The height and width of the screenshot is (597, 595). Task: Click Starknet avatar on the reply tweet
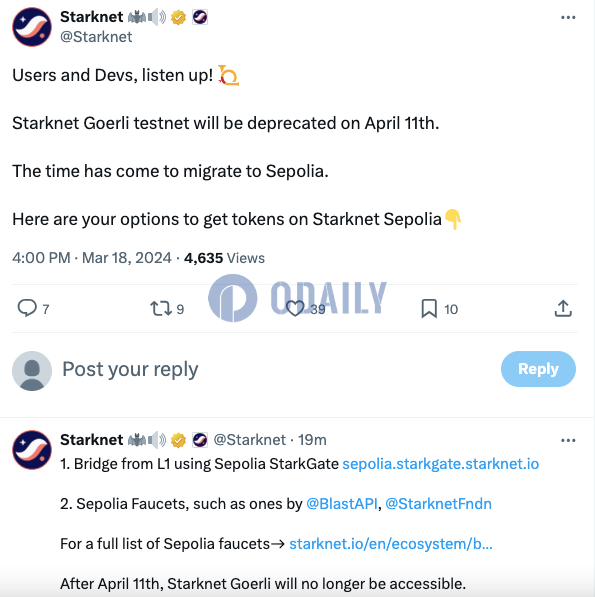pos(32,450)
